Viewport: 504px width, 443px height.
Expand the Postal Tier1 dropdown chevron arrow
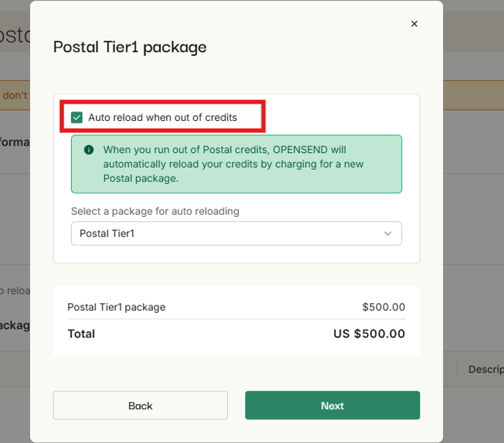click(x=388, y=234)
